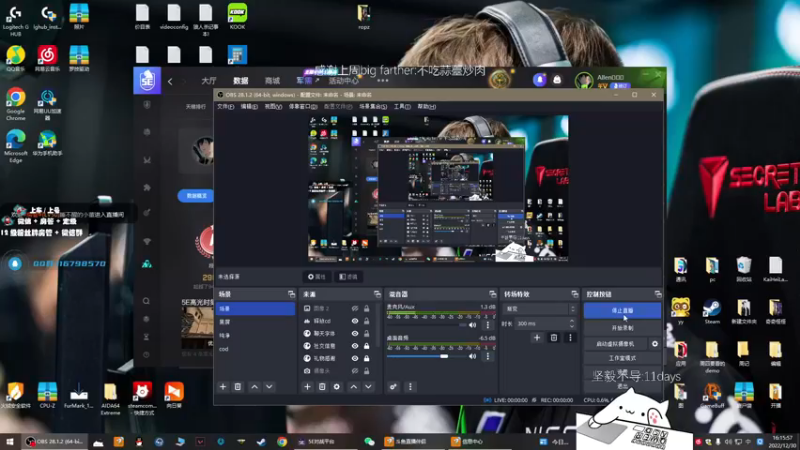Open advanced audio properties gears icon

point(393,387)
